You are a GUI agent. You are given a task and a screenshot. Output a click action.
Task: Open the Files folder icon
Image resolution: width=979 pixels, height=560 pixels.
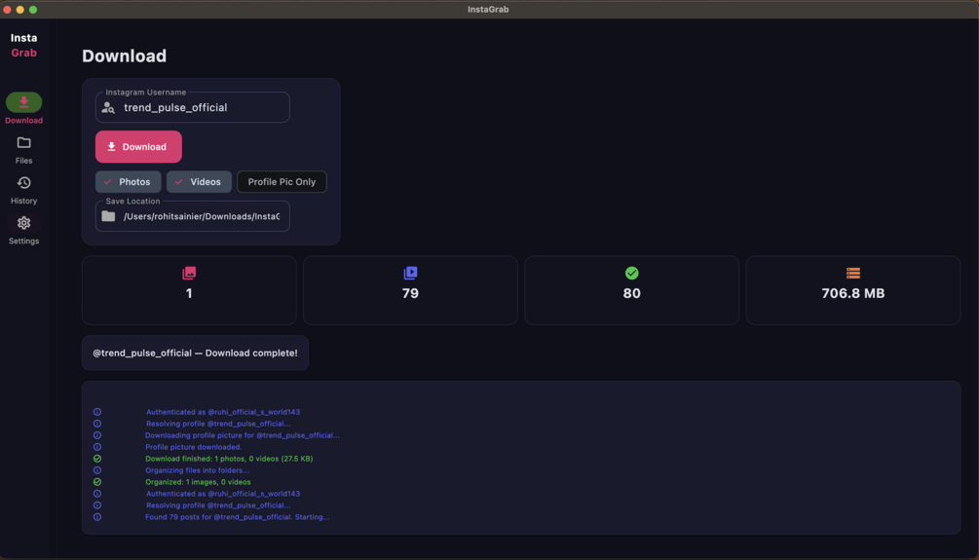(x=23, y=143)
